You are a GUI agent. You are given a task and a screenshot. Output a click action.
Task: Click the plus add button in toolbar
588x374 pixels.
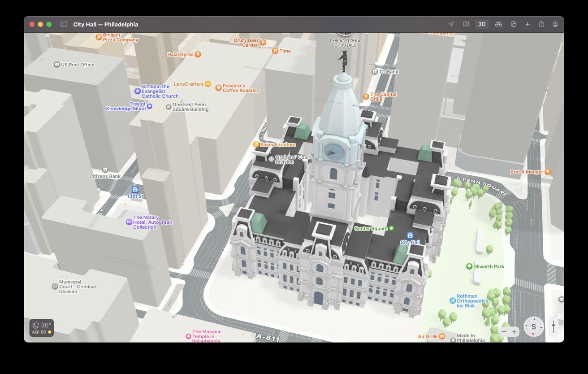tap(527, 24)
